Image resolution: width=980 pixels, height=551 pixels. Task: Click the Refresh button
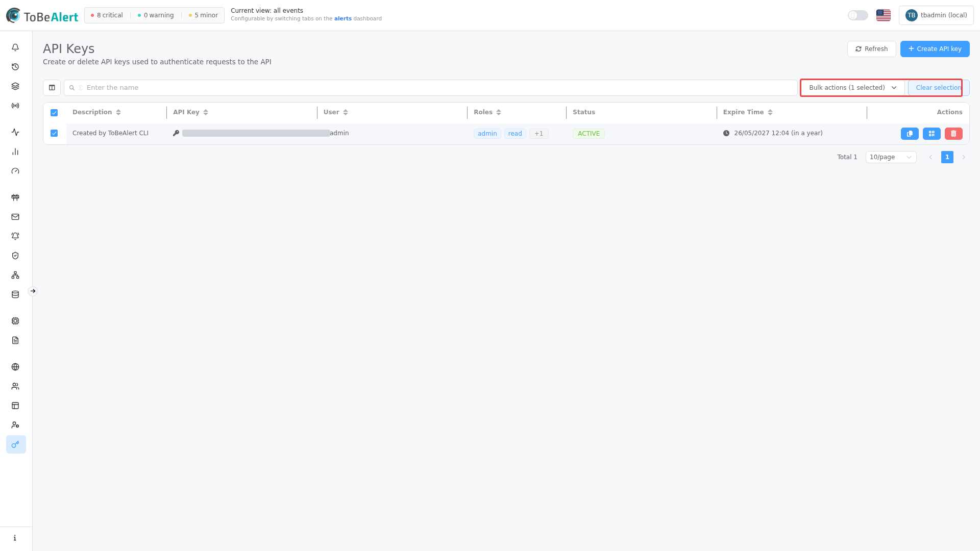tap(871, 49)
